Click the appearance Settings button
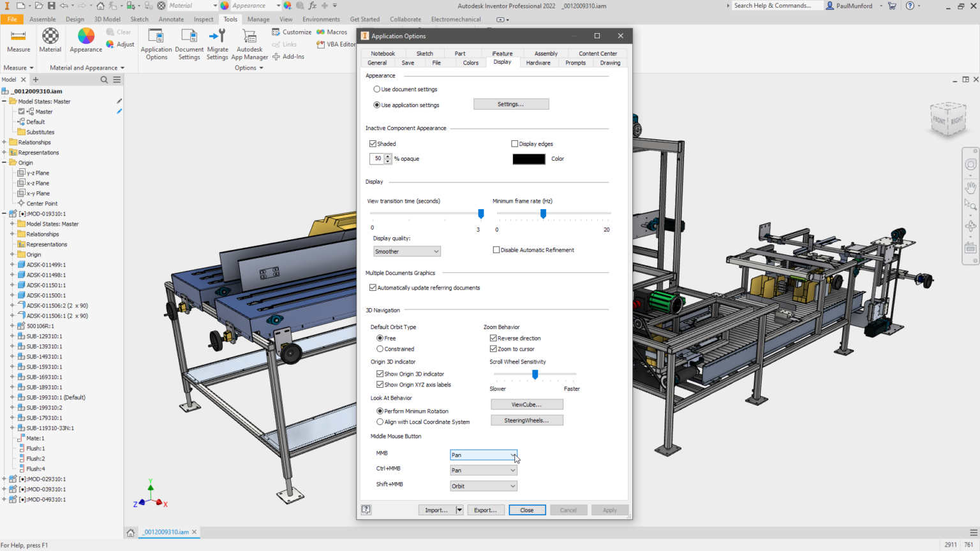Viewport: 980px width, 551px height. click(x=510, y=104)
